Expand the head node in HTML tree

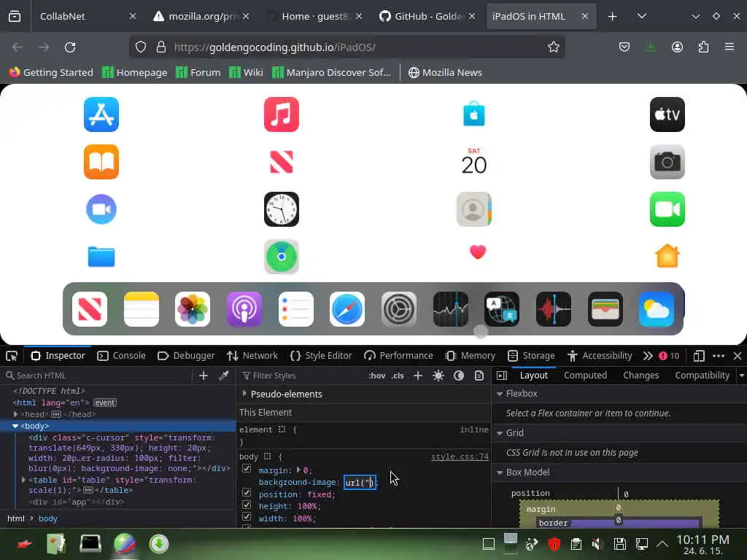pos(16,414)
